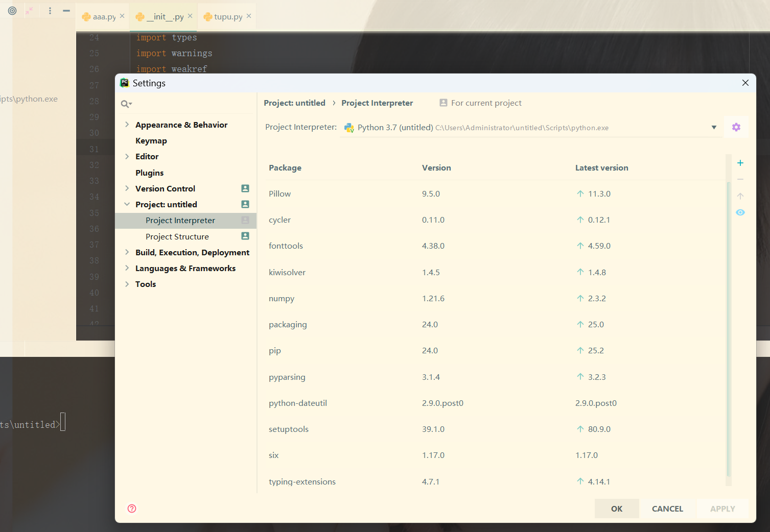
Task: Close the aaa.py tab
Action: [x=122, y=16]
